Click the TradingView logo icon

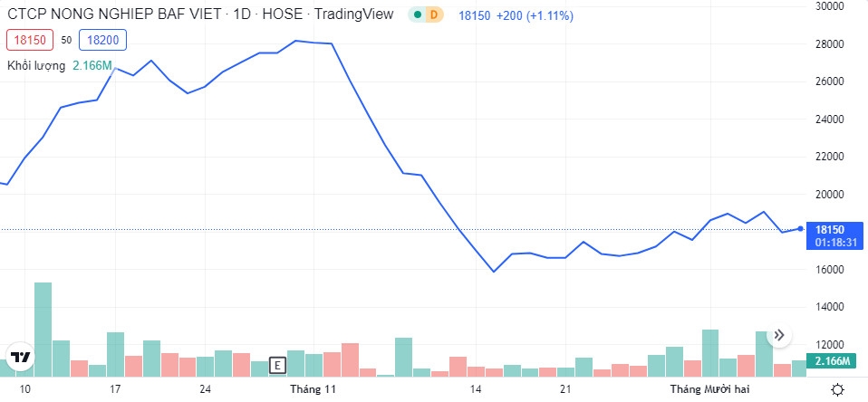click(20, 357)
